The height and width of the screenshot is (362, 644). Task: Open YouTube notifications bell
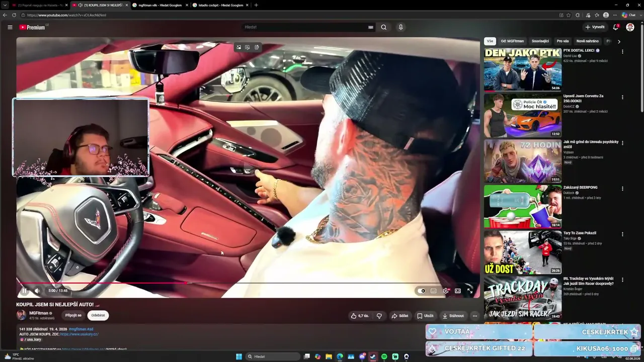pyautogui.click(x=616, y=27)
